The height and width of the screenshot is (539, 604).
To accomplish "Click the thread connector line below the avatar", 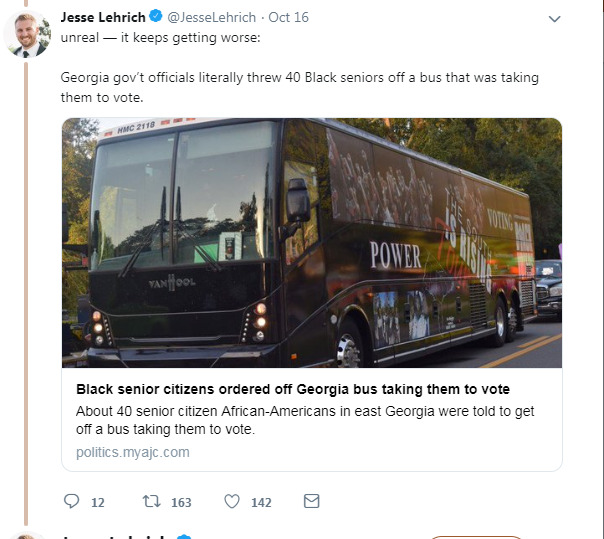I will pyautogui.click(x=26, y=293).
